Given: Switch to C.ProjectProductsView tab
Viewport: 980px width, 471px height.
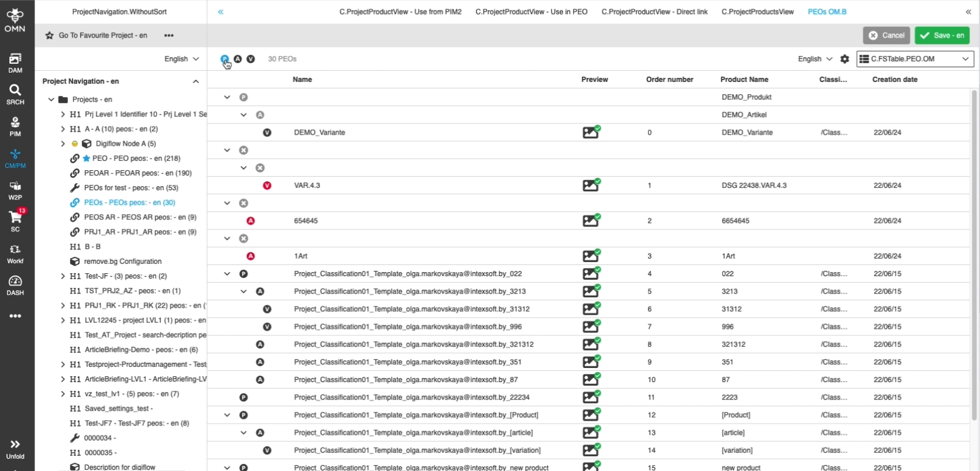Looking at the screenshot, I should [758, 12].
